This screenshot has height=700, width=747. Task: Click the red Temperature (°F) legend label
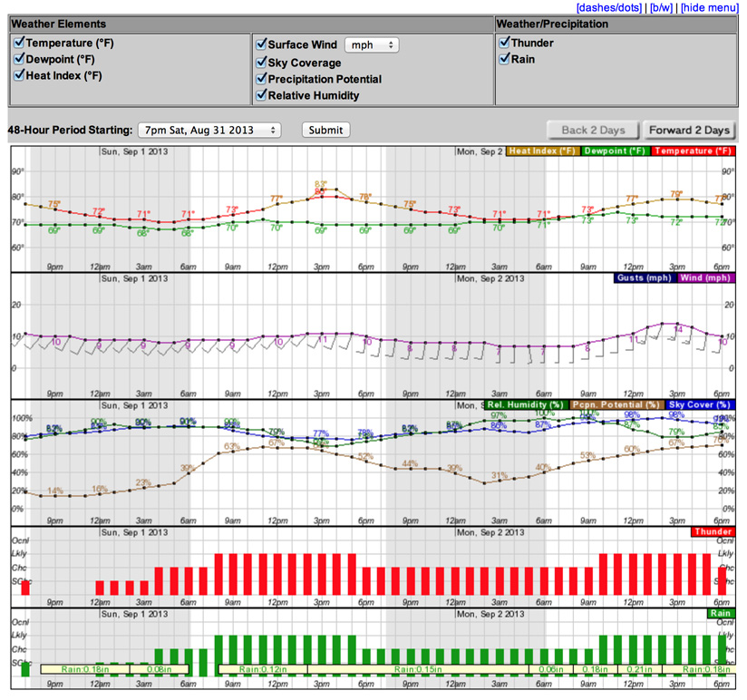693,151
